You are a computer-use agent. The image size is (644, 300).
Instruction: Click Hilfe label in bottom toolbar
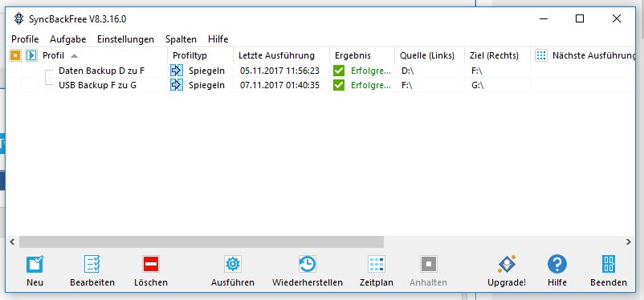click(x=557, y=282)
